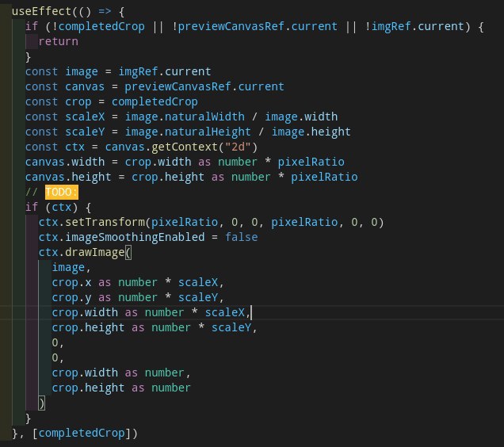
Task: Click canvas.width assignment line
Action: [x=185, y=162]
